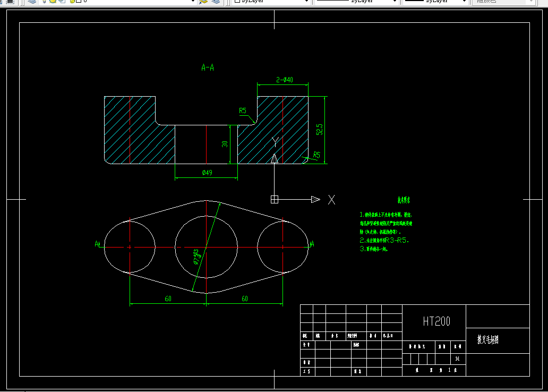Image resolution: width=548 pixels, height=392 pixels.
Task: Select the angled diameter dimension text in center circle
Action: point(196,257)
